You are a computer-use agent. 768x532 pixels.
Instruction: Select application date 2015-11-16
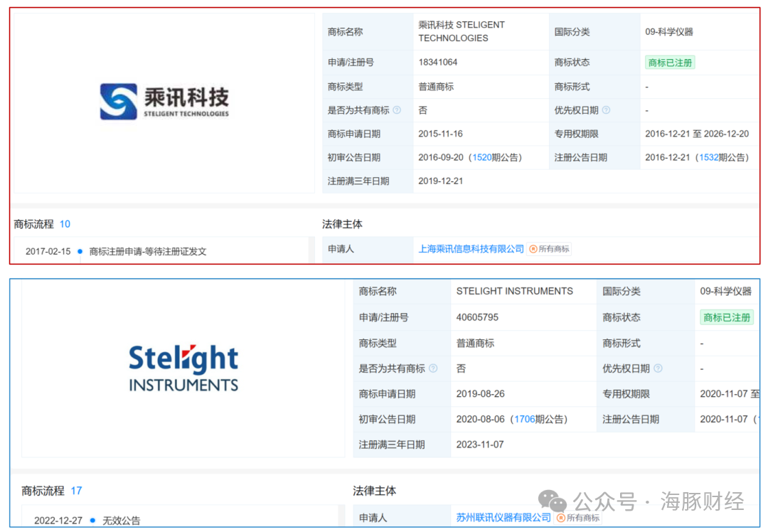(440, 134)
